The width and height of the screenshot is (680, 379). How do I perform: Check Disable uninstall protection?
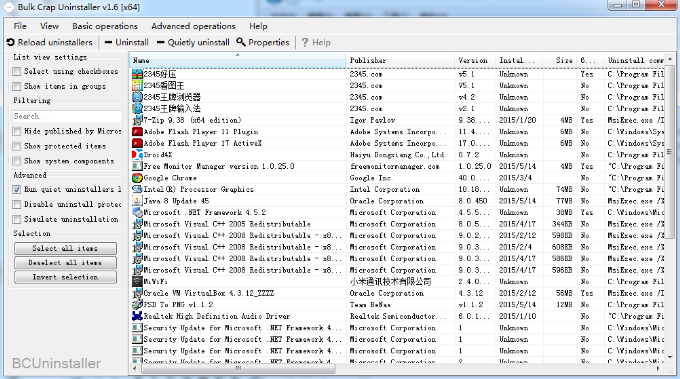[17, 204]
